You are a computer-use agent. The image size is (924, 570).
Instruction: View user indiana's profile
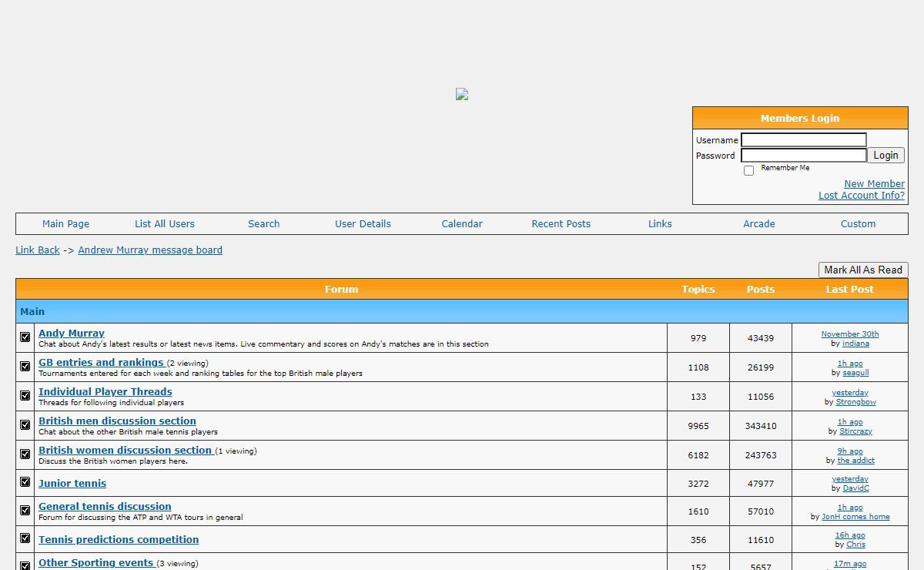click(x=855, y=343)
